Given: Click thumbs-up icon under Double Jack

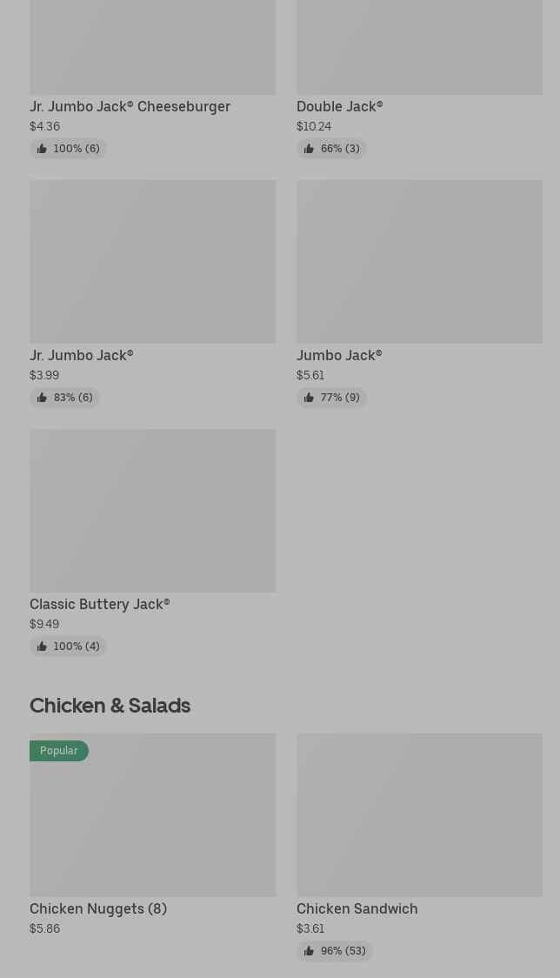Looking at the screenshot, I should click(309, 149).
